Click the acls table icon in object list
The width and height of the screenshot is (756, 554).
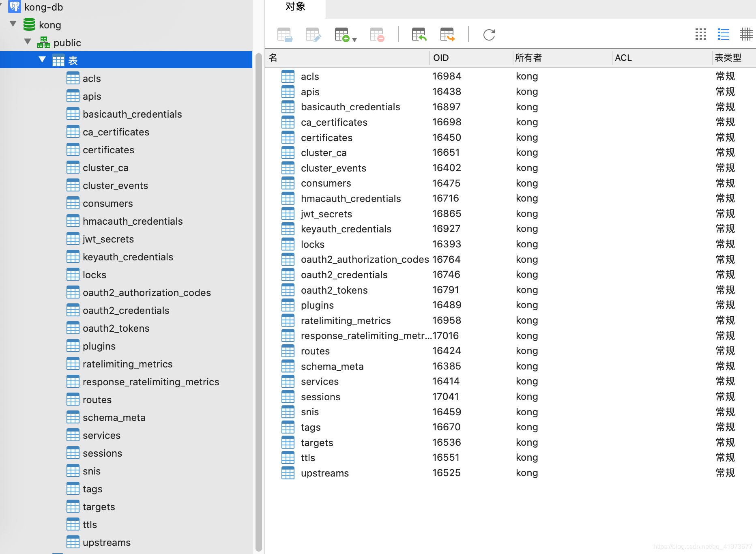288,76
